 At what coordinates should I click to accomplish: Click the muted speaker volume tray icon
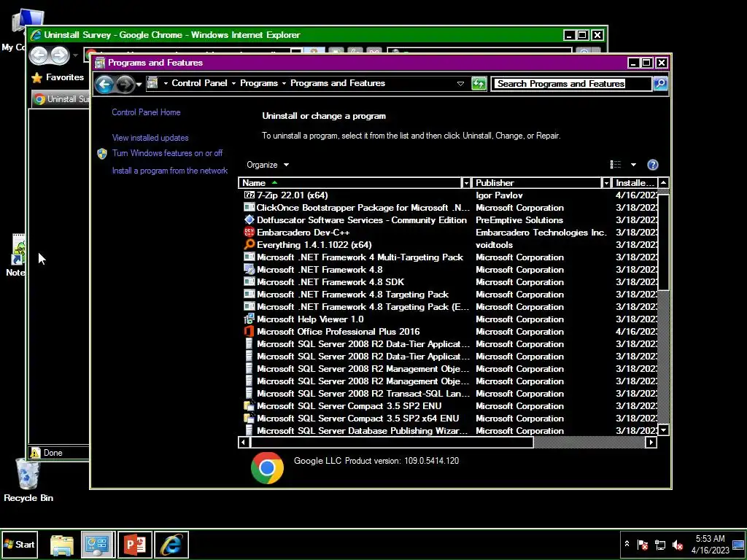click(x=677, y=545)
